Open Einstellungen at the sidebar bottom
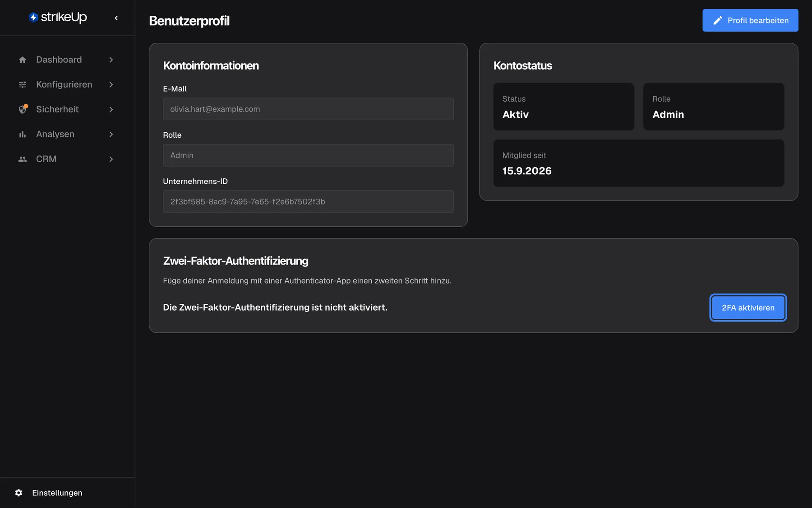Viewport: 812px width, 508px height. point(67,493)
